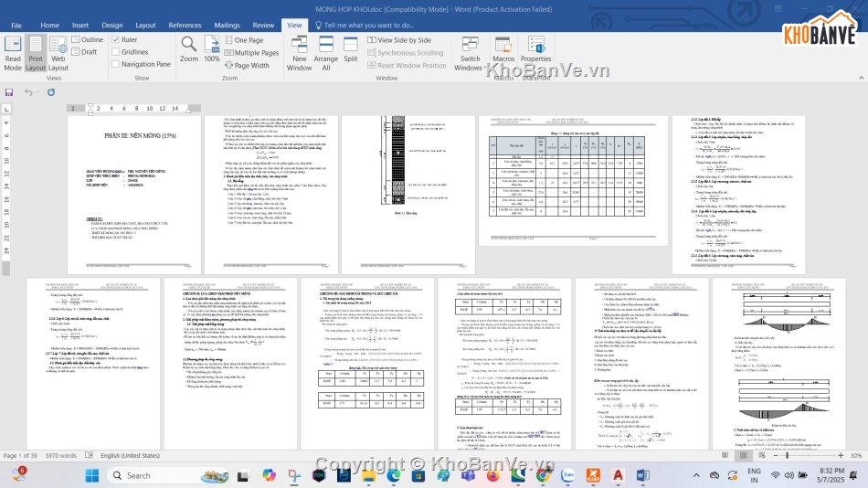Arrange All open windows
The width and height of the screenshot is (868, 488).
[x=326, y=53]
